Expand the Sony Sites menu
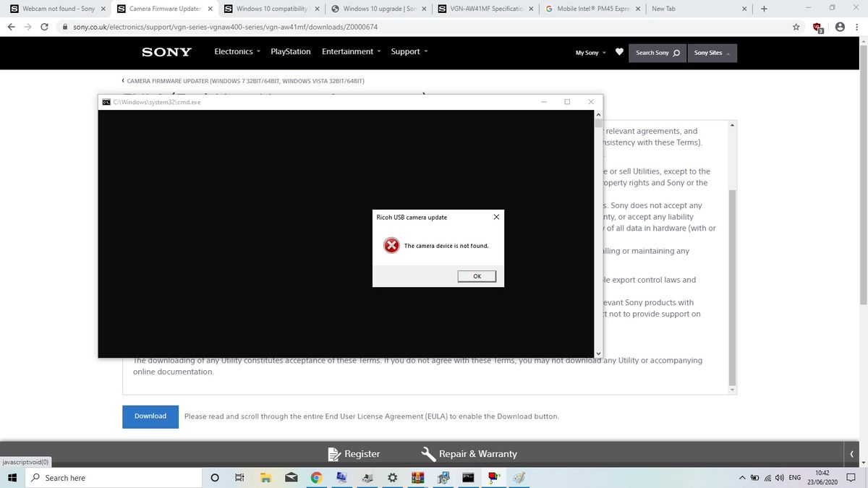Viewport: 868px width, 488px height. (712, 53)
